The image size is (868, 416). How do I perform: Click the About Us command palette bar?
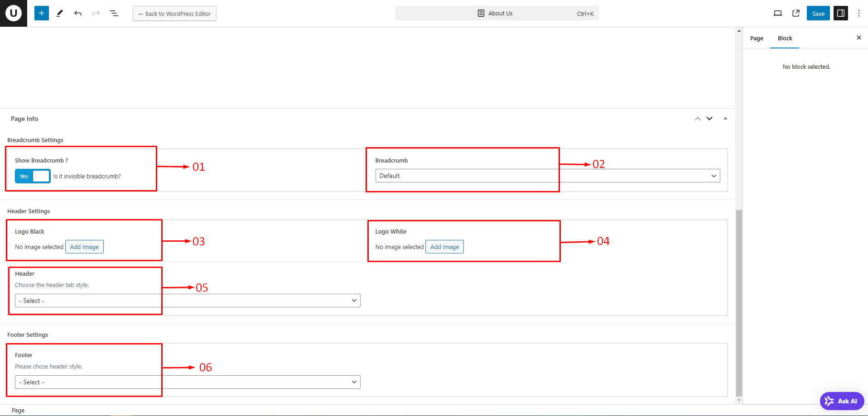point(497,14)
